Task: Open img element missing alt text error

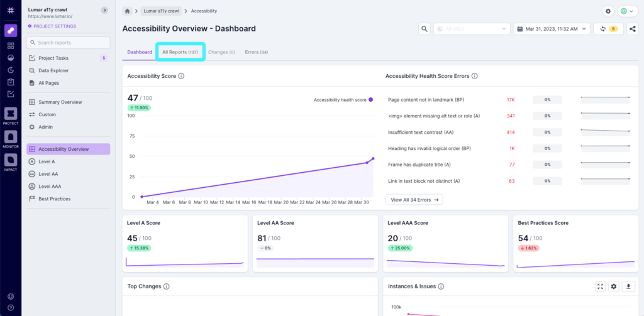Action: [434, 116]
